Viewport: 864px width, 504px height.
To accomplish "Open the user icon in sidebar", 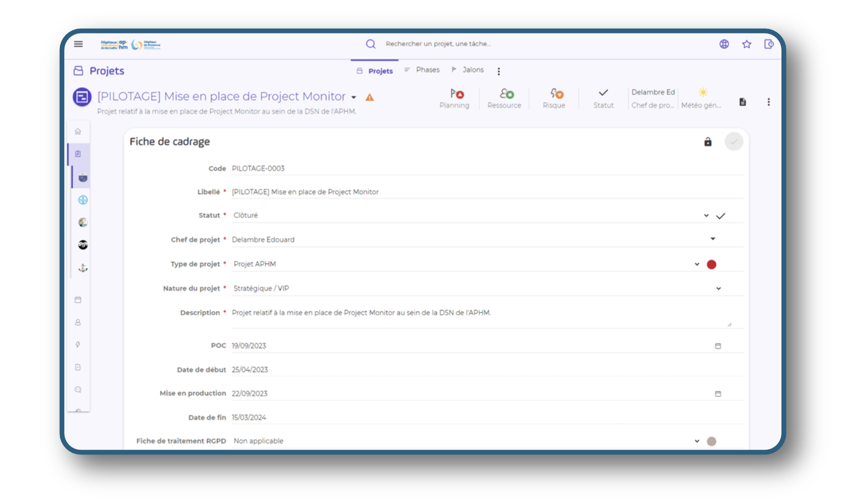I will (x=78, y=322).
